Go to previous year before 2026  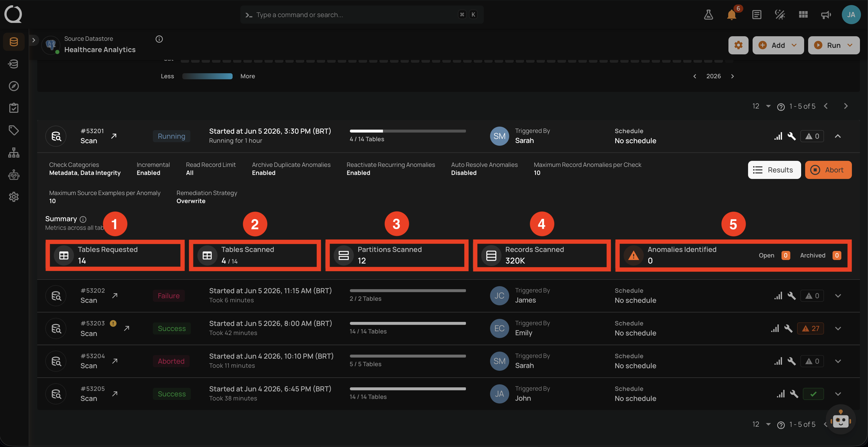tap(695, 76)
